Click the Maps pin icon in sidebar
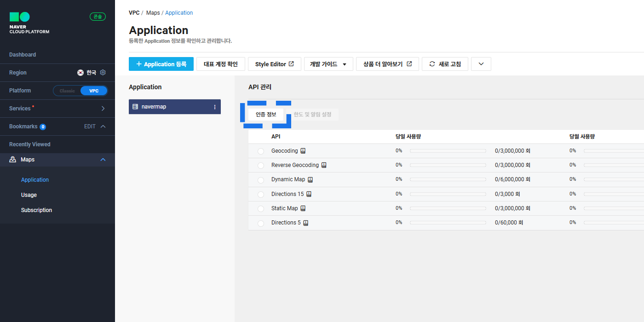The image size is (644, 322). (13, 160)
